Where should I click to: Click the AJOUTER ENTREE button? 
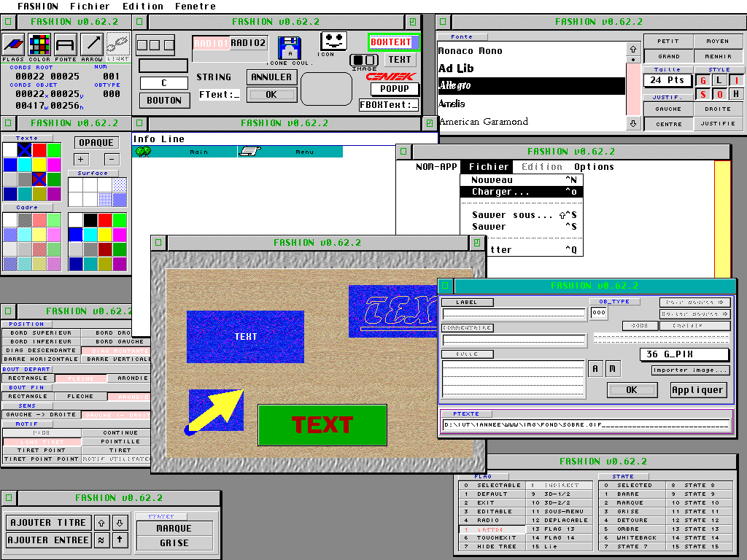(x=48, y=540)
